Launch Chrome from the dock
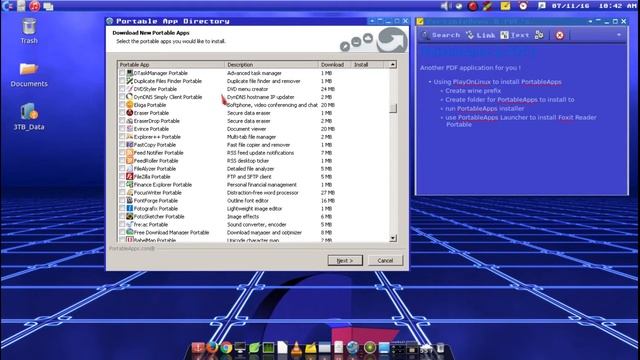This screenshot has width=640, height=360. point(226,348)
